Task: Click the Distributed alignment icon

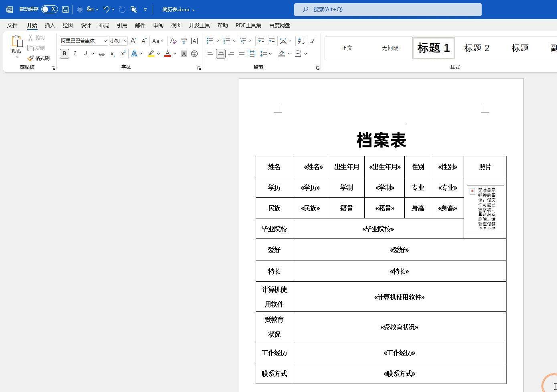Action: [252, 54]
